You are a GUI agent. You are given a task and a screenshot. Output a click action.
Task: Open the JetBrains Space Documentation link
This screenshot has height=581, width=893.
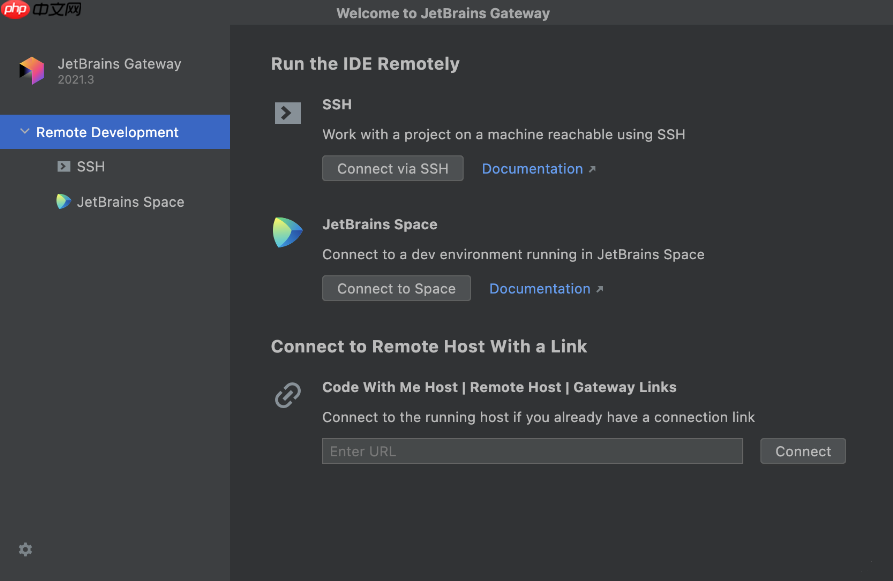540,289
